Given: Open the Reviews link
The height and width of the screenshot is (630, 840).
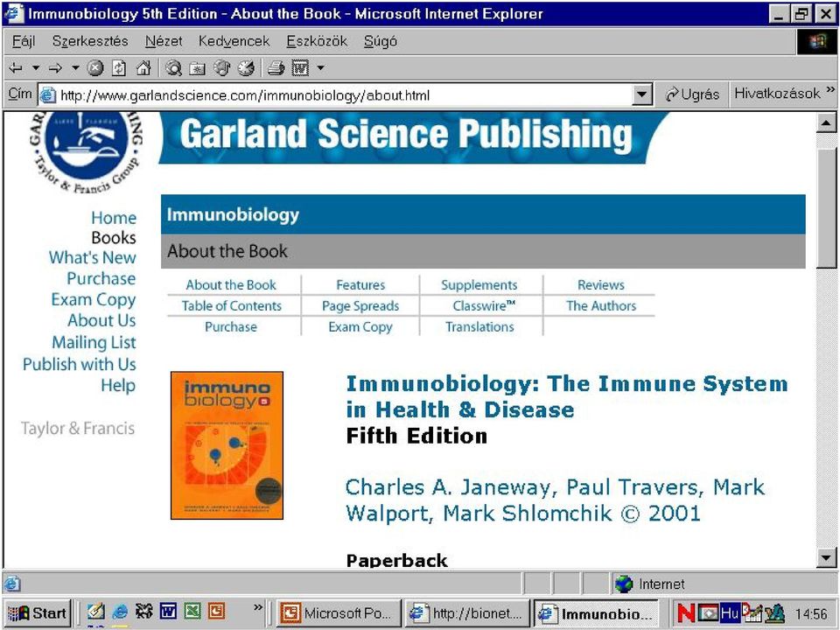Looking at the screenshot, I should [x=601, y=285].
